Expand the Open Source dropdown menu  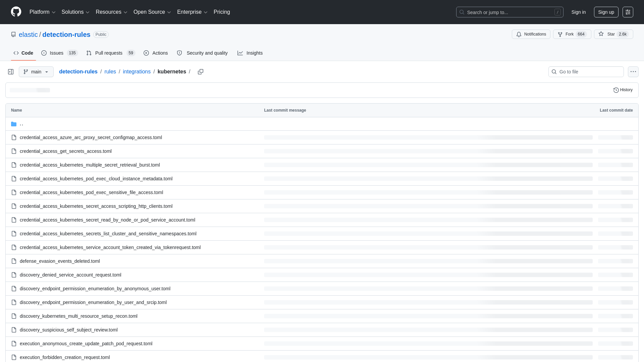pyautogui.click(x=152, y=12)
